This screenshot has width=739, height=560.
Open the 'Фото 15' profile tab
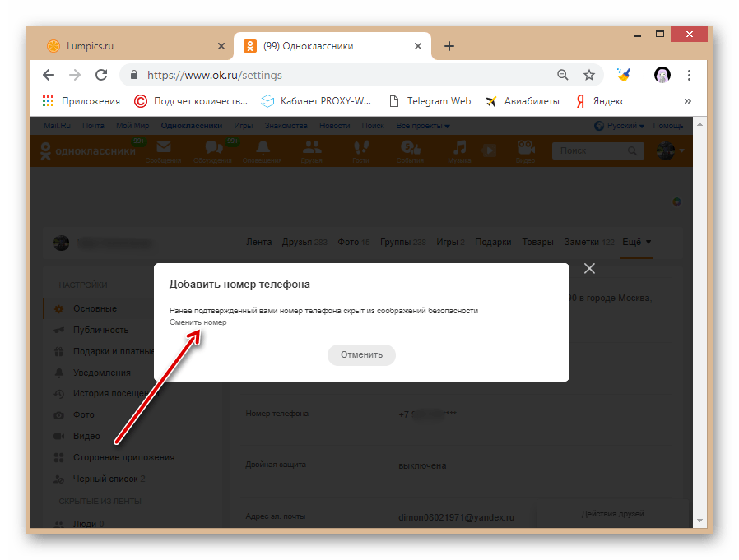353,242
